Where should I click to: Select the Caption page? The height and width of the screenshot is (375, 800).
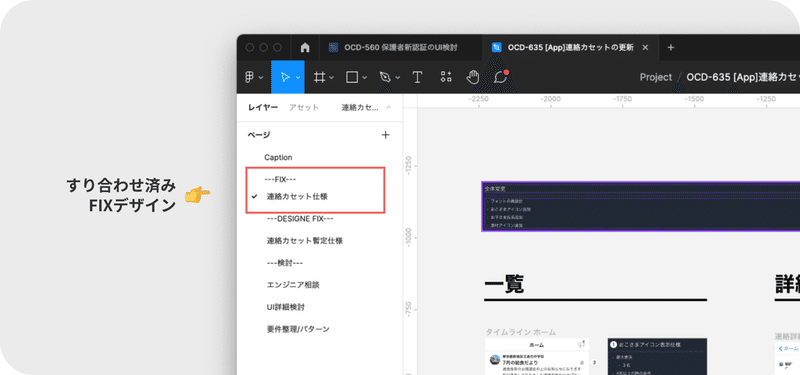[278, 158]
